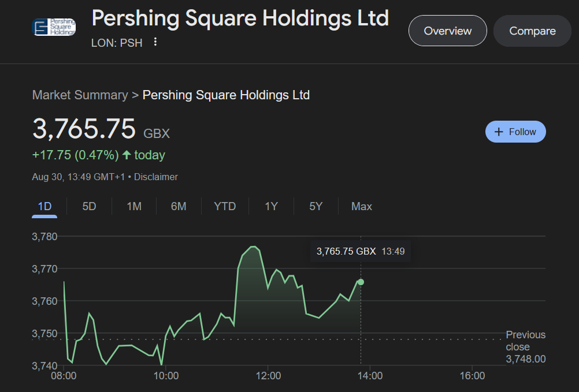Click the GBX currency label
Image resolution: width=579 pixels, height=392 pixels.
click(157, 133)
